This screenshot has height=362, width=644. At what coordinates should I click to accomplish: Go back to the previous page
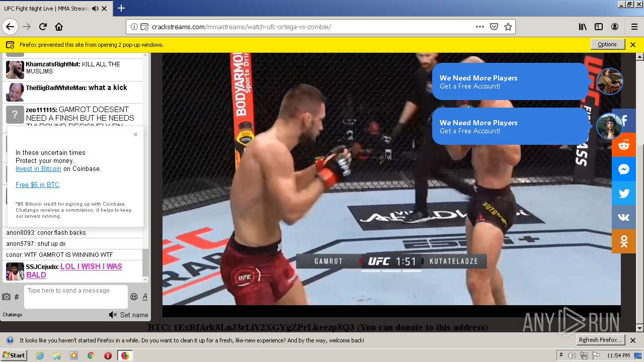tap(10, 27)
